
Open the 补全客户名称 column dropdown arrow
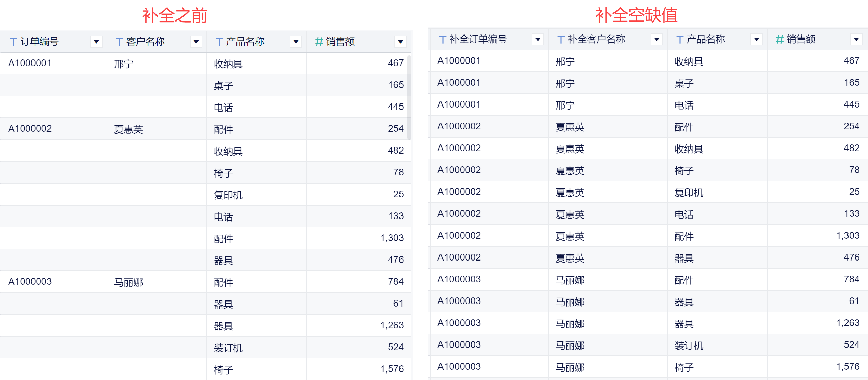[656, 40]
